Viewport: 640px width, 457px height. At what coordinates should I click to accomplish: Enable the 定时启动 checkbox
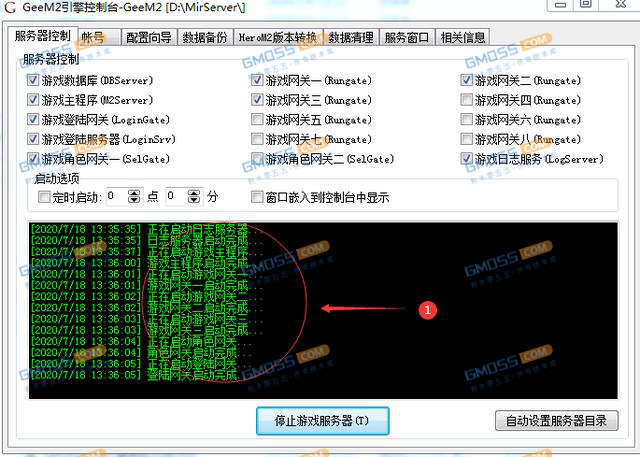point(44,197)
